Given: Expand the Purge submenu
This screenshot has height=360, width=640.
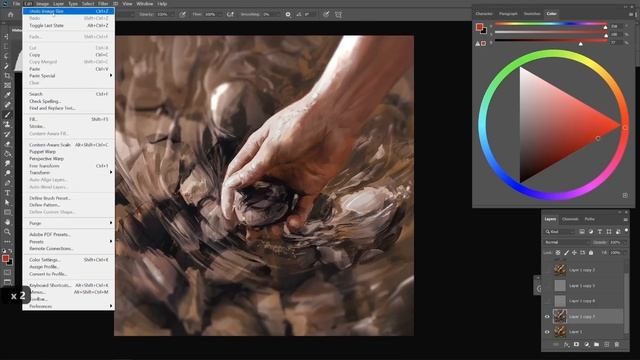Looking at the screenshot, I should 69,223.
